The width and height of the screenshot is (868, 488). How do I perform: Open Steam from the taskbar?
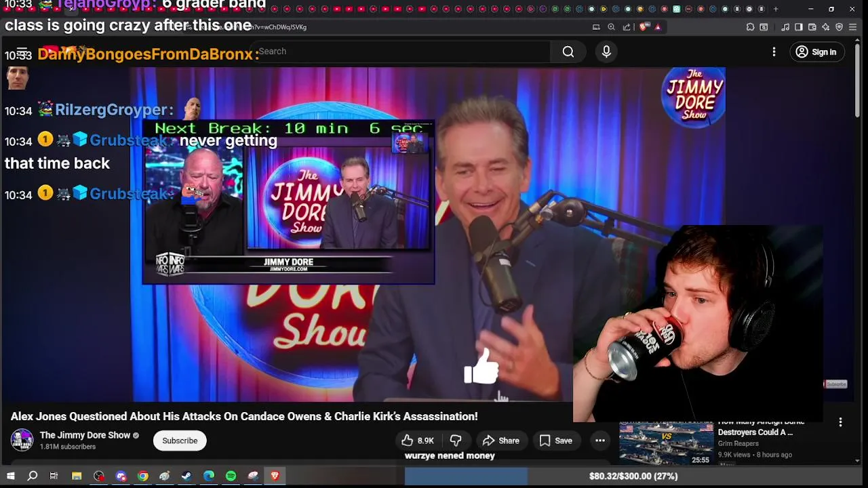tap(186, 476)
